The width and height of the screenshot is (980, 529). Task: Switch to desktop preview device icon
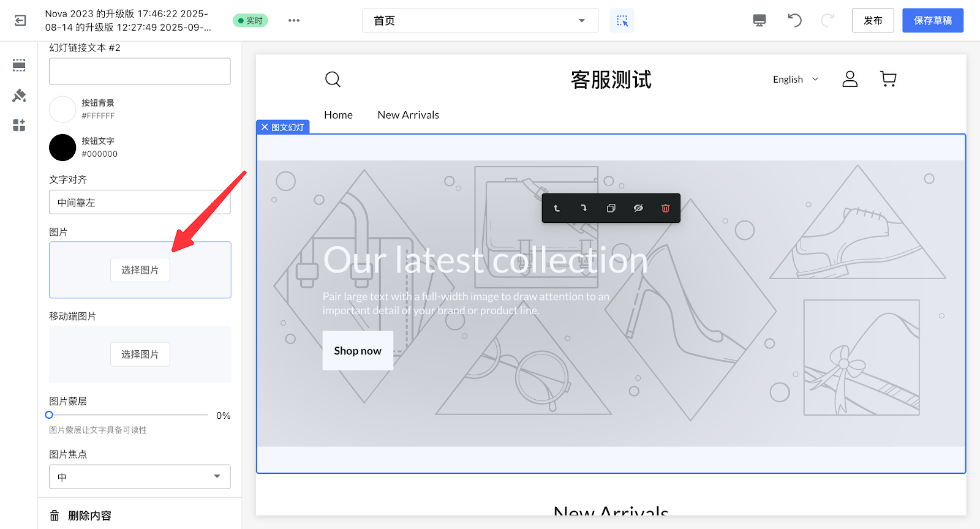759,21
